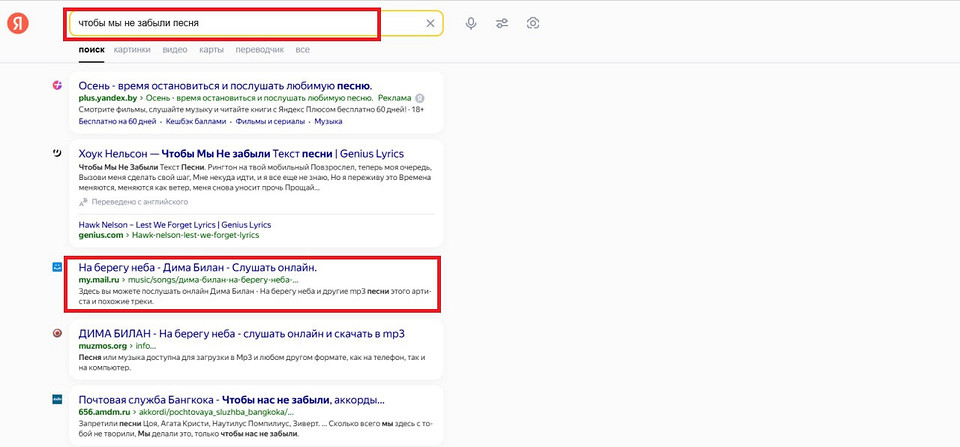The image size is (960, 447).
Task: Click the Yandex logo icon
Action: pyautogui.click(x=18, y=23)
